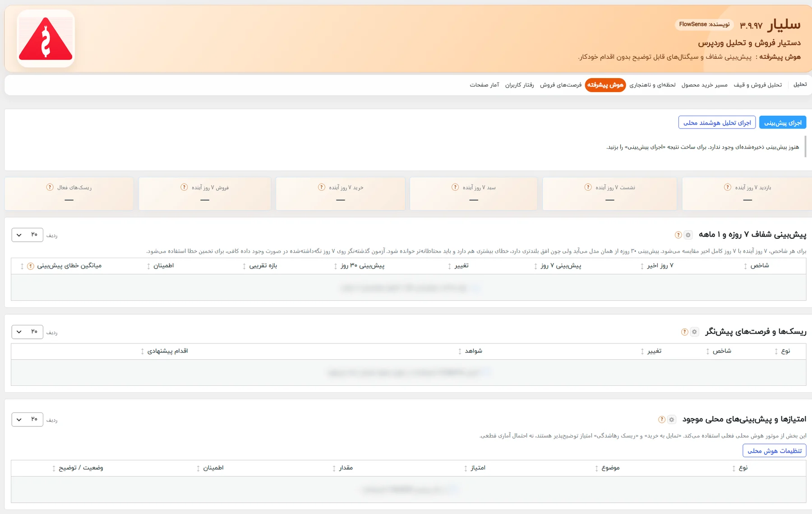
Task: Sort risks table by شواهد column
Action: pyautogui.click(x=460, y=351)
